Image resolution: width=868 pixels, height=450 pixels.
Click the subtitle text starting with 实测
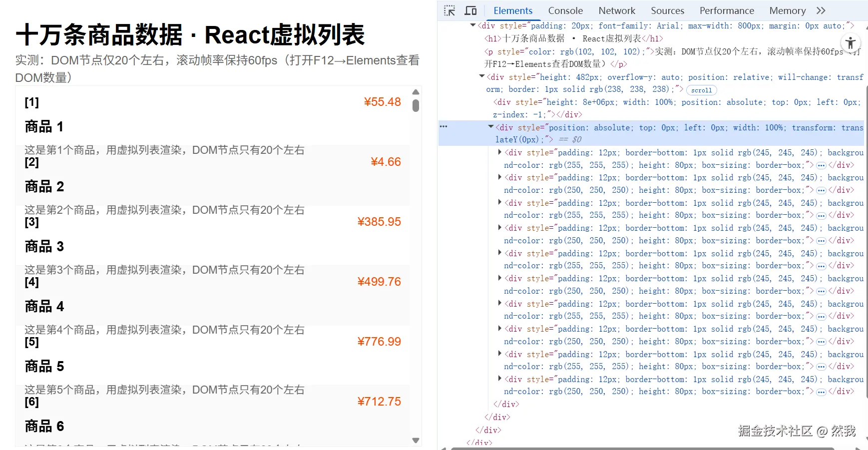click(x=217, y=69)
